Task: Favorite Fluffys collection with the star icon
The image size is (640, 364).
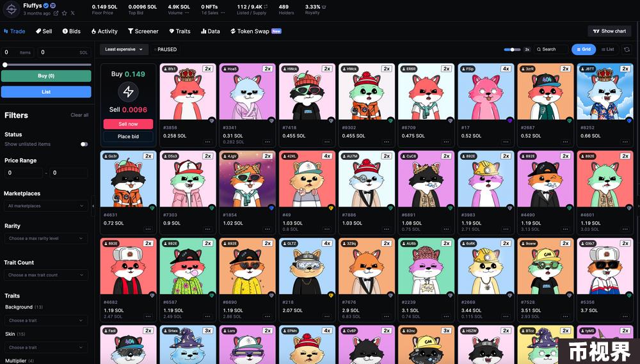Action: (64, 13)
